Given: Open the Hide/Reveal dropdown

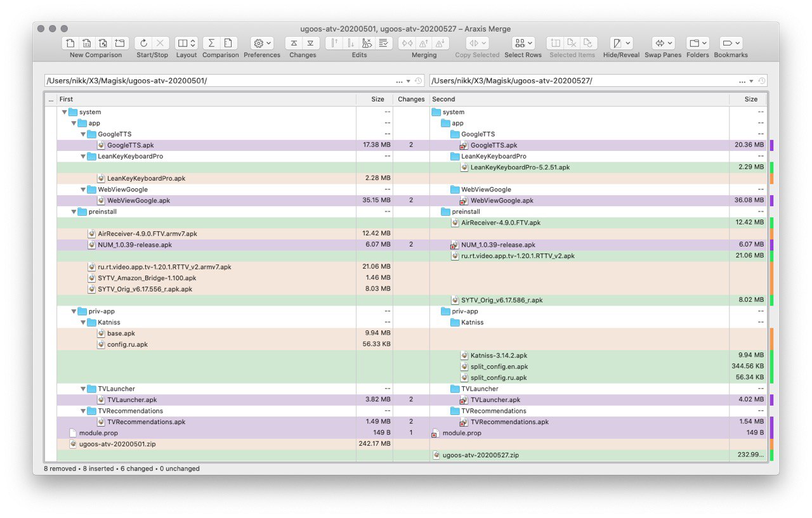Looking at the screenshot, I should [x=621, y=43].
